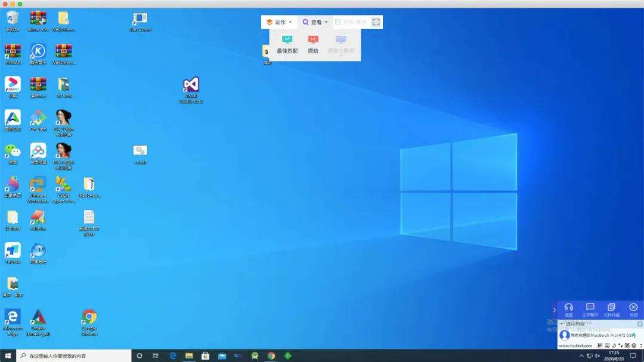644x362 pixels.
Task: Open 文字聊天 text chat in ToDesk panel
Action: pyautogui.click(x=590, y=310)
